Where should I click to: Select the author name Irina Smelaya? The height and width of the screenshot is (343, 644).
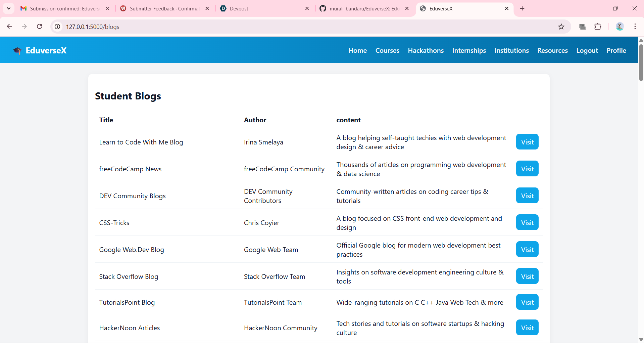click(x=263, y=142)
